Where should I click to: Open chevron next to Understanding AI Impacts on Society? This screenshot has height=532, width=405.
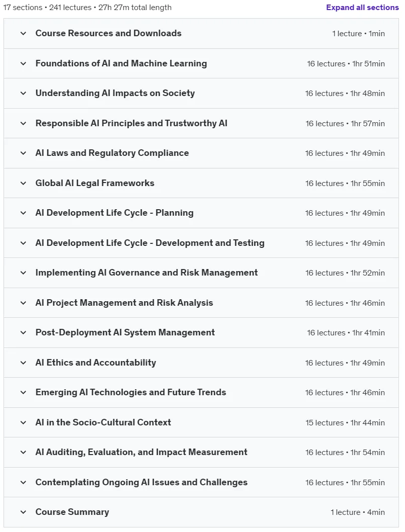[x=23, y=94]
